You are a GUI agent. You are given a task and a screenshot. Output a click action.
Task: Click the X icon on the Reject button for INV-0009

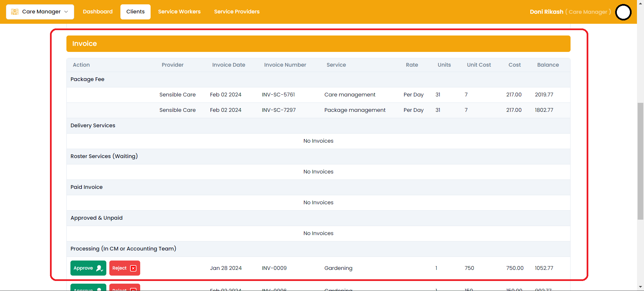[133, 268]
